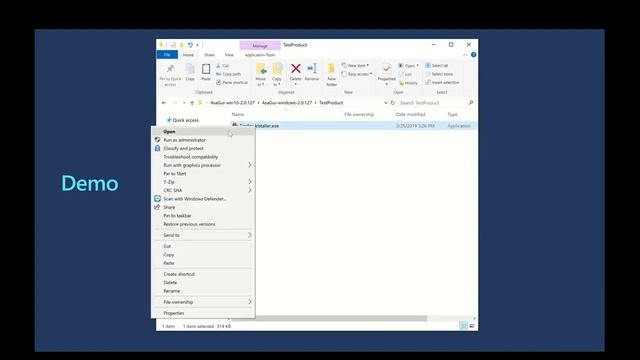Viewport: 640px width, 360px height.
Task: Choose Restore previous versions
Action: tap(203, 224)
